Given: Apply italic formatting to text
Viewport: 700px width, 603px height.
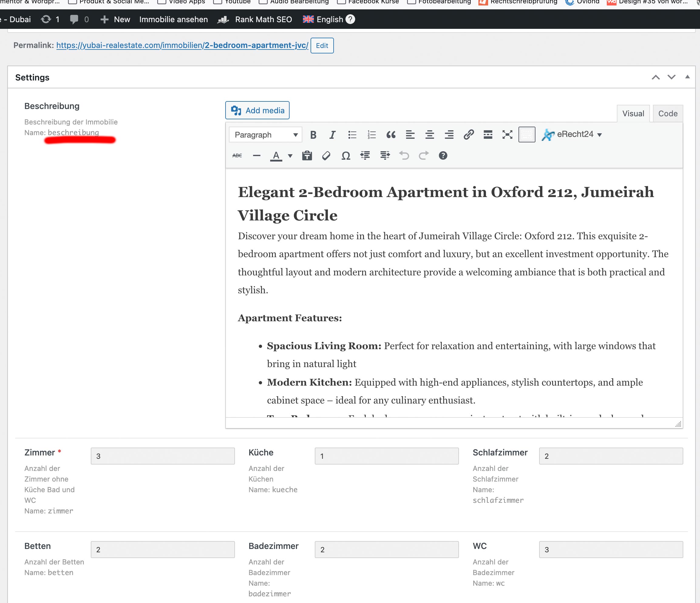Looking at the screenshot, I should coord(332,135).
